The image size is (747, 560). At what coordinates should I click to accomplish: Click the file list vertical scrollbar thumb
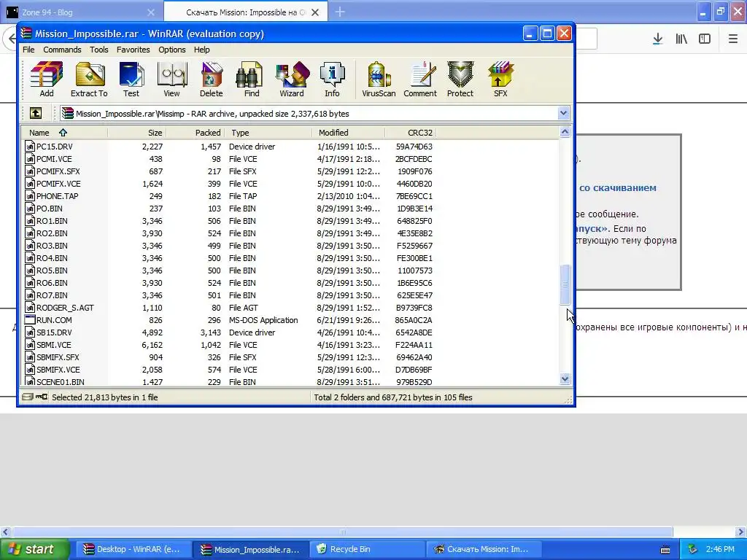click(565, 284)
